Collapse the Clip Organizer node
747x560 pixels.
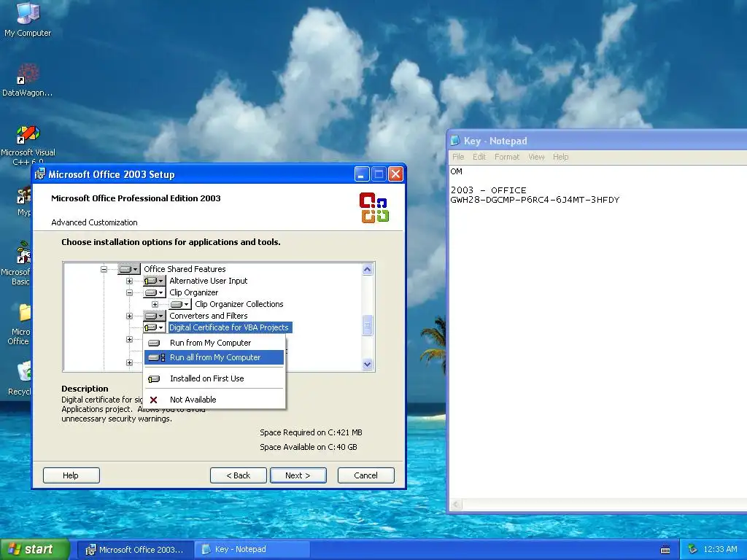coord(129,292)
